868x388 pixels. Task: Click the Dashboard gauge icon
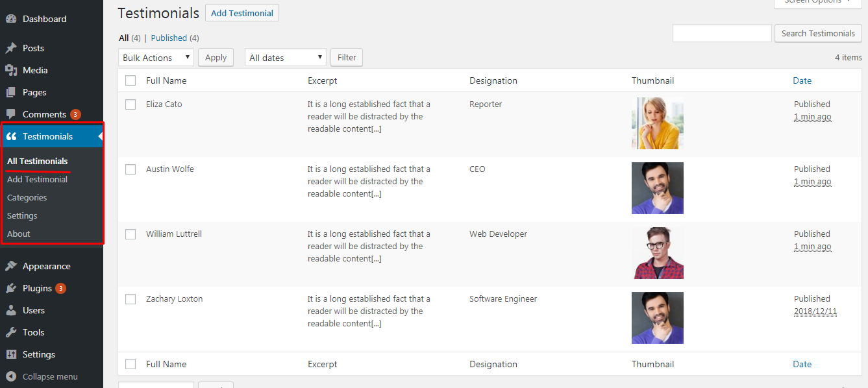click(x=11, y=19)
